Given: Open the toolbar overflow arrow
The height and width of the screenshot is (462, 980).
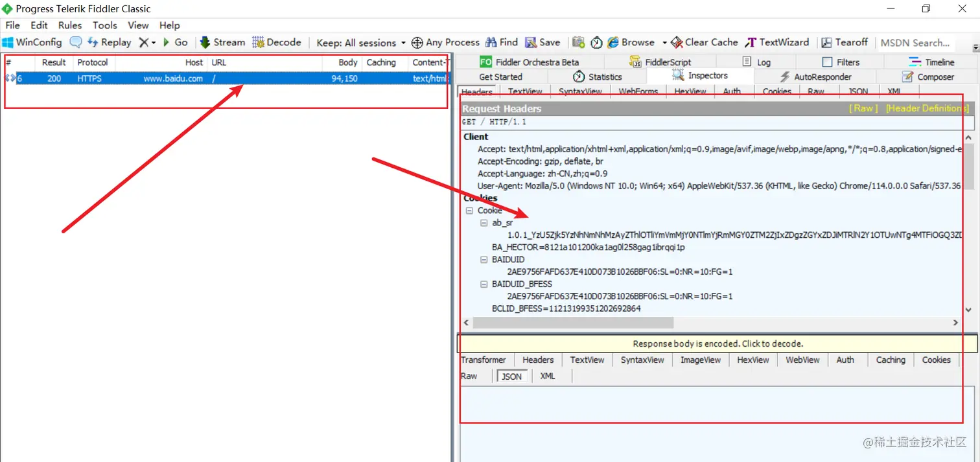Looking at the screenshot, I should coord(975,48).
